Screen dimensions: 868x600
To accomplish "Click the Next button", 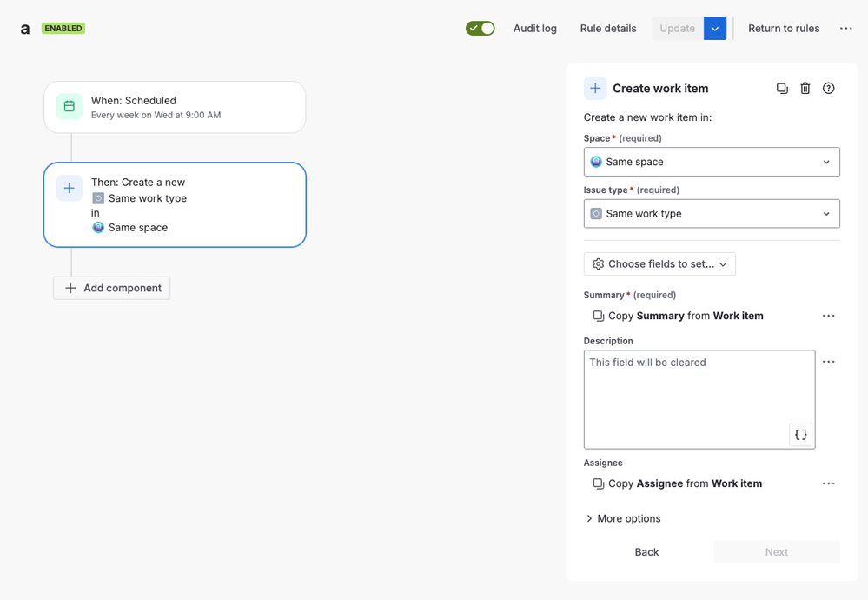I will [x=777, y=552].
